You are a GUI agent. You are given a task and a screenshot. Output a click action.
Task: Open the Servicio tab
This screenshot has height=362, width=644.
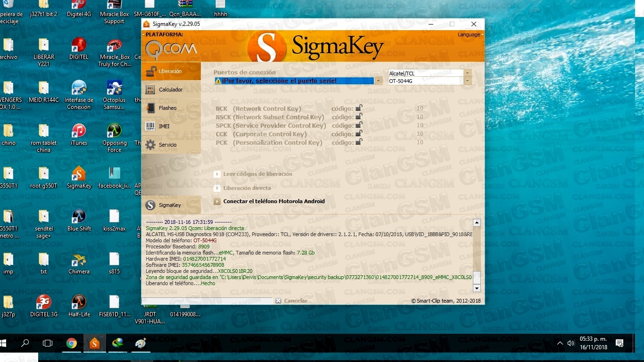(x=171, y=145)
